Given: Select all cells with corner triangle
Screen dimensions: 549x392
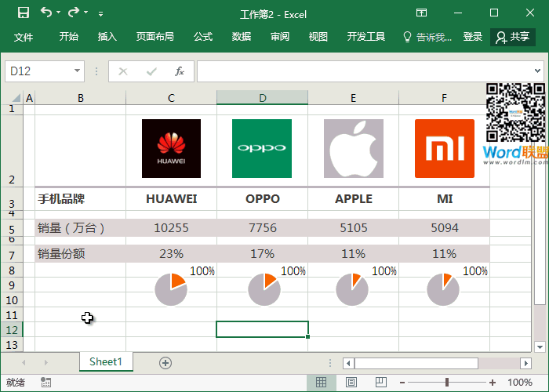Looking at the screenshot, I should pyautogui.click(x=16, y=98).
